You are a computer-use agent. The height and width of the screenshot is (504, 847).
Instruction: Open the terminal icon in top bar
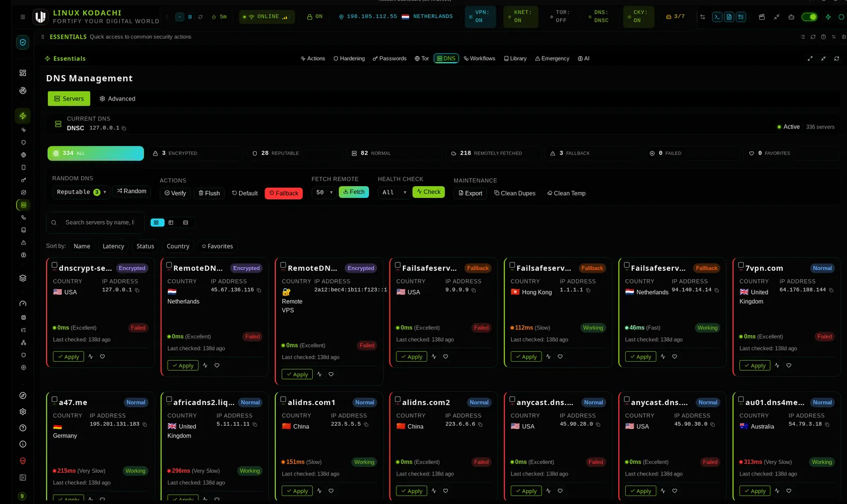(x=717, y=17)
